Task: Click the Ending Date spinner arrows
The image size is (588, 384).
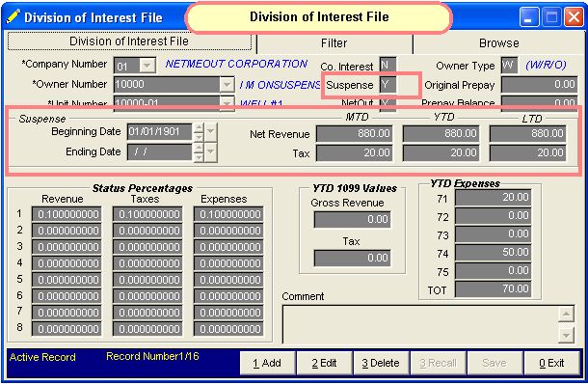Action: pyautogui.click(x=199, y=152)
